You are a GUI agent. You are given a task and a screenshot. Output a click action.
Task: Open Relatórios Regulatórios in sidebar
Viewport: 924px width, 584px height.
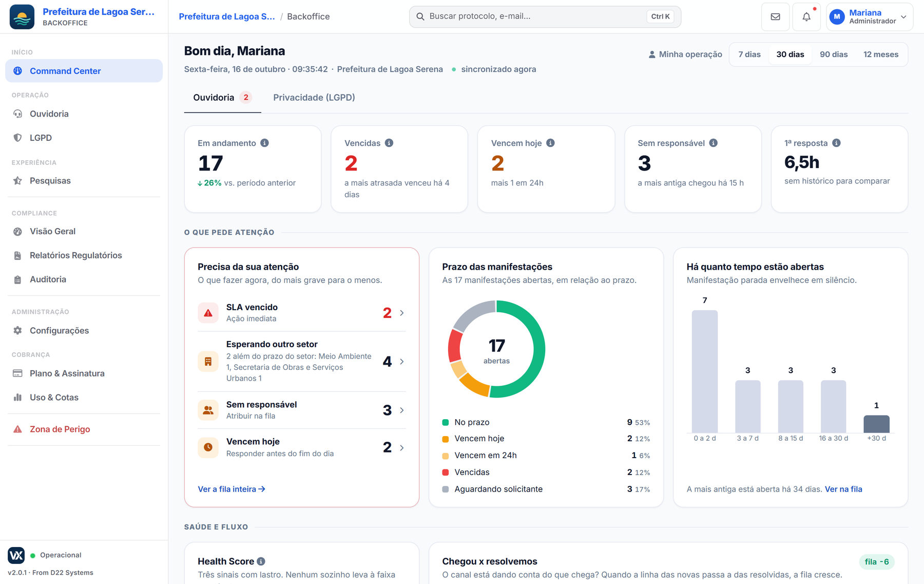[x=84, y=255]
